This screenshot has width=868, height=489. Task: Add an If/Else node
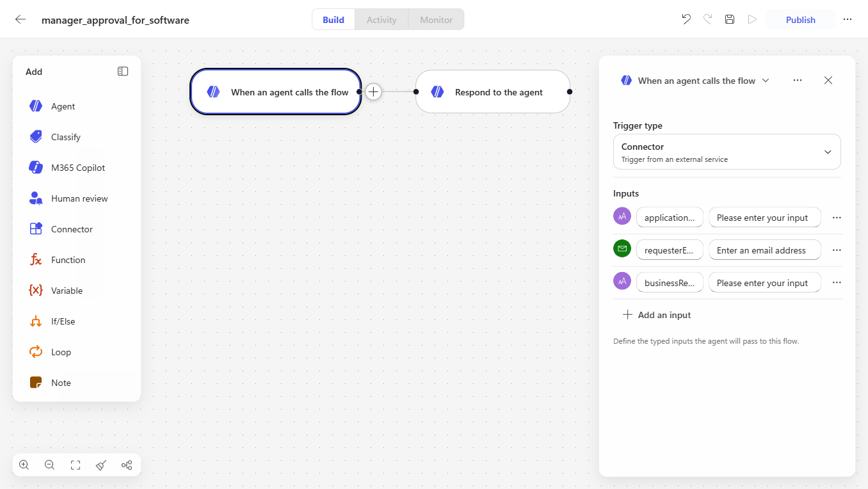click(77, 321)
